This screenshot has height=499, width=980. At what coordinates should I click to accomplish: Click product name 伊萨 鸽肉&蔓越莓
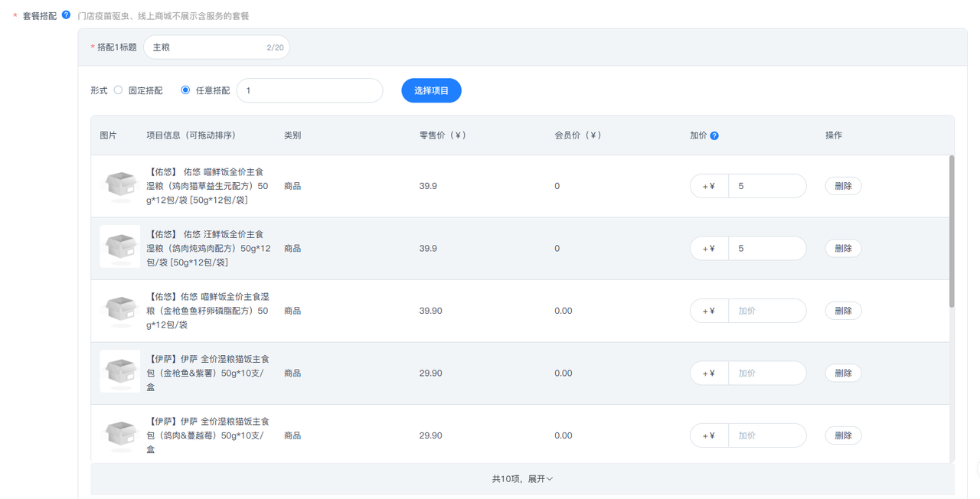(207, 435)
